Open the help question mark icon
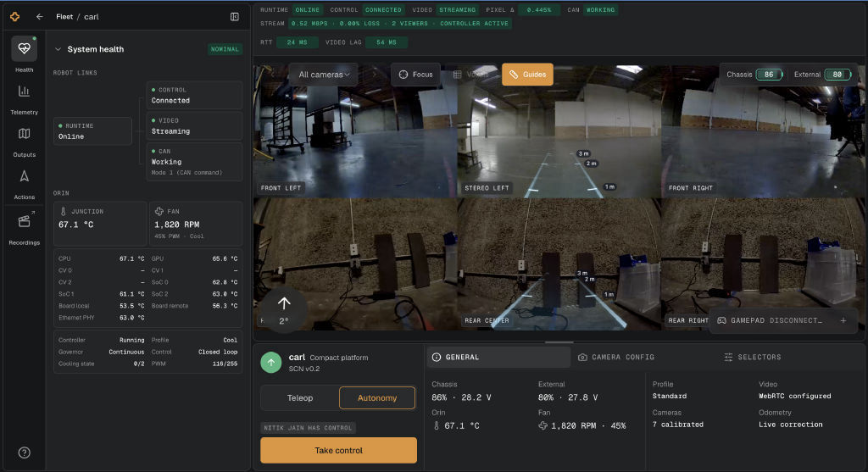This screenshot has height=472, width=868. click(25, 453)
